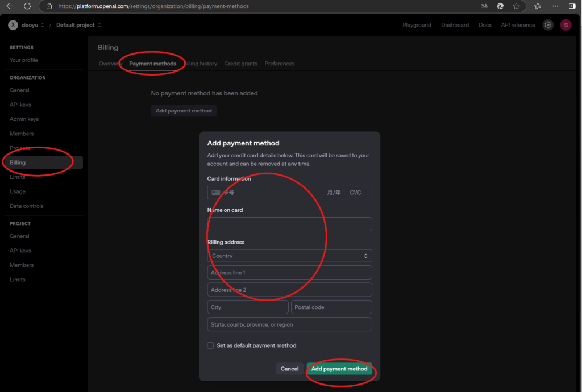Open API keys under Organization
This screenshot has height=392, width=582.
[x=20, y=105]
